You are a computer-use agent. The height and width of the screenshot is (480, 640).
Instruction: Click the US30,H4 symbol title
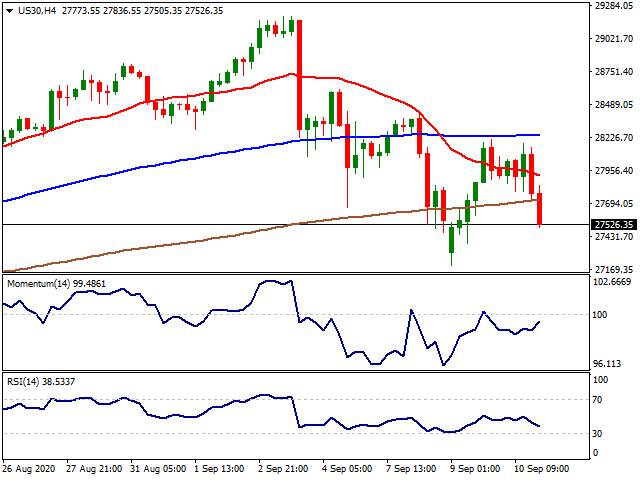pos(37,11)
